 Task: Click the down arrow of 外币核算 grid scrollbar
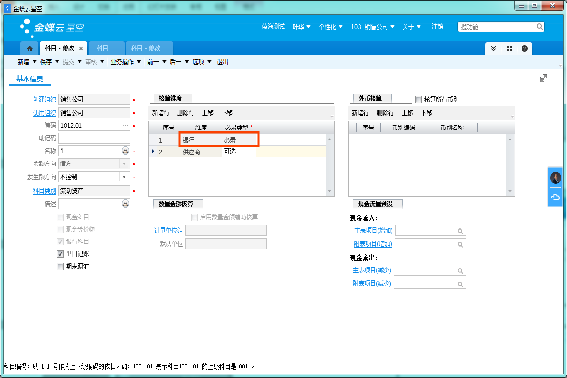coord(510,191)
